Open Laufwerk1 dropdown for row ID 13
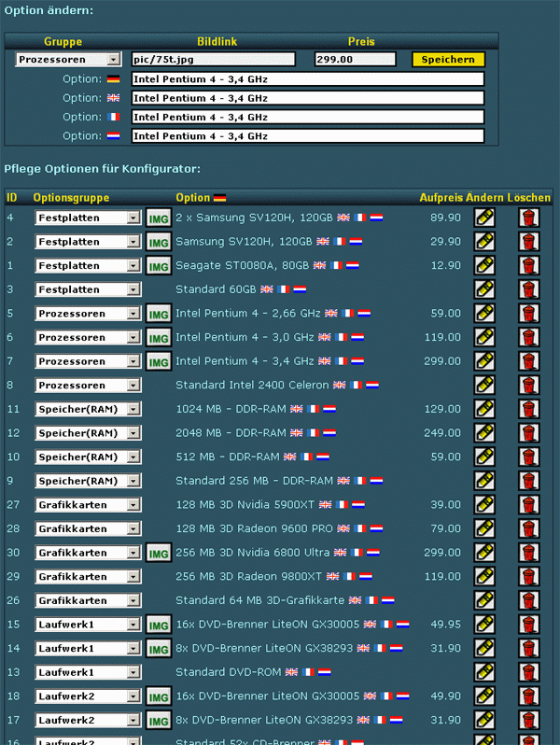Screen dimensions: 560x745 pos(88,672)
